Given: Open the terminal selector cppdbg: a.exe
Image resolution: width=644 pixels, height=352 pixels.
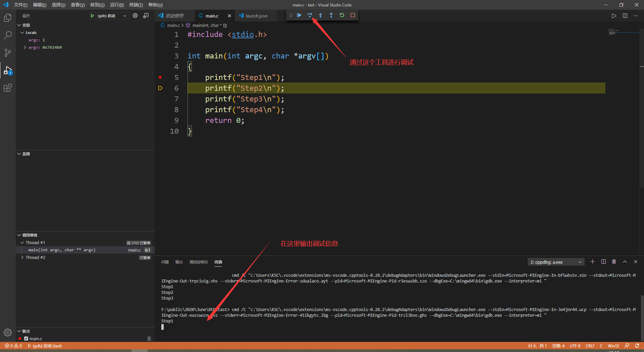Looking at the screenshot, I should tap(556, 262).
